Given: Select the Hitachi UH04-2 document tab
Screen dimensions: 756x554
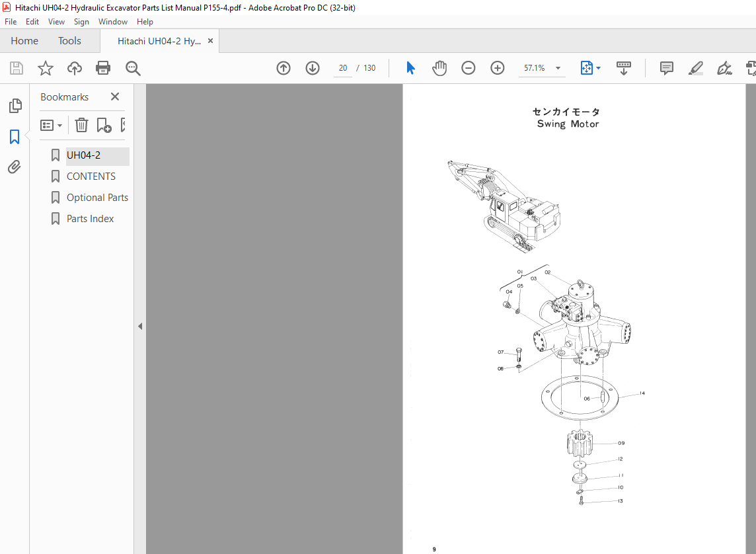Looking at the screenshot, I should (x=159, y=41).
